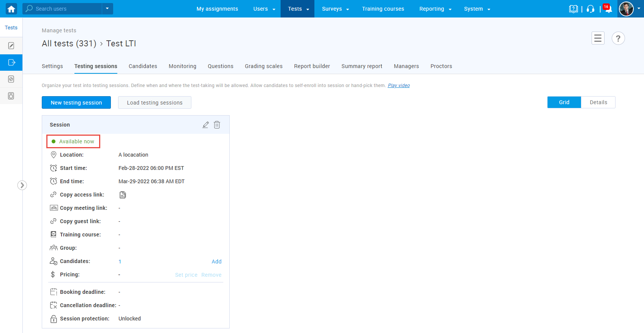The height and width of the screenshot is (333, 644).
Task: Go to the Candidates tab
Action: click(x=143, y=66)
